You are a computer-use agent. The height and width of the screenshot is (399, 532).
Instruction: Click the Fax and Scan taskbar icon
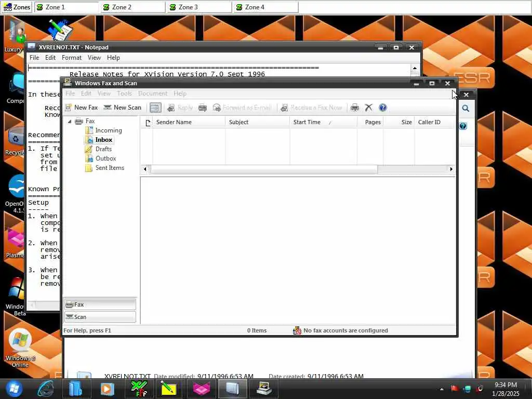point(264,389)
